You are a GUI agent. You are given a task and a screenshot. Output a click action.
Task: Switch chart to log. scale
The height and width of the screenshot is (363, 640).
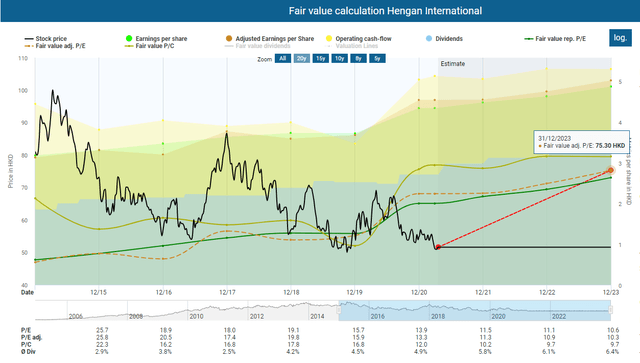pos(620,38)
